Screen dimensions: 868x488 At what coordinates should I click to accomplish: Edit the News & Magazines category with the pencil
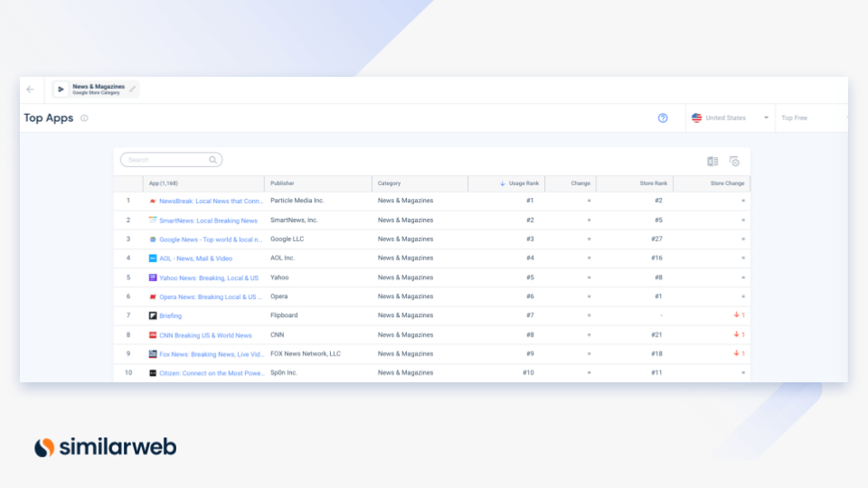(132, 89)
